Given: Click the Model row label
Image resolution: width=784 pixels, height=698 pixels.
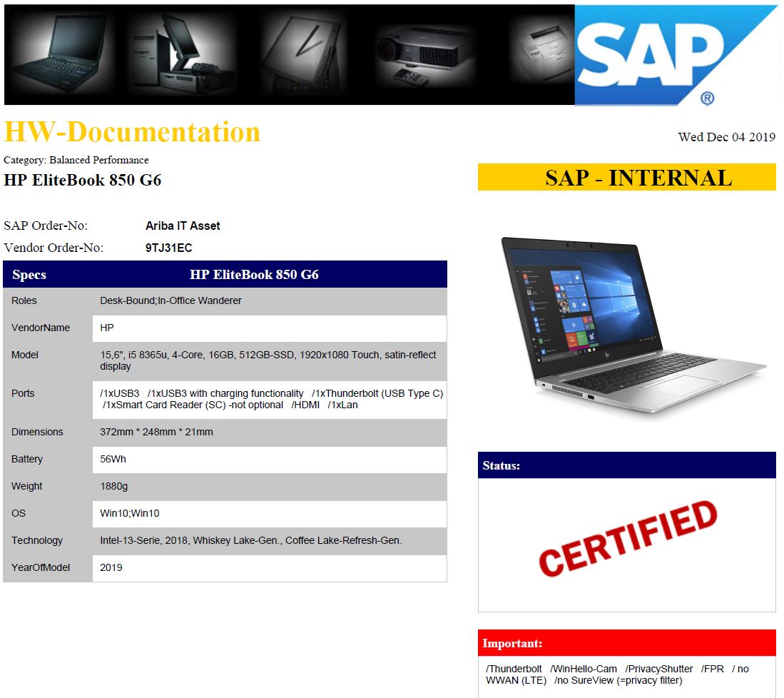Looking at the screenshot, I should coord(24,355).
